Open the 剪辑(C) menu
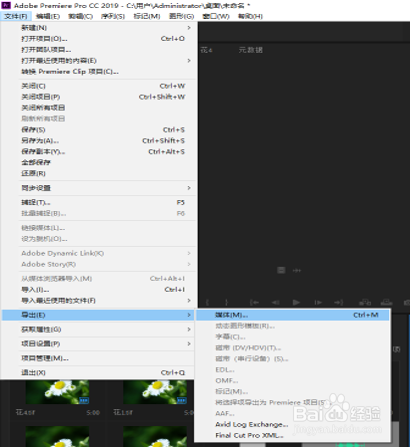Image resolution: width=410 pixels, height=447 pixels. point(80,16)
